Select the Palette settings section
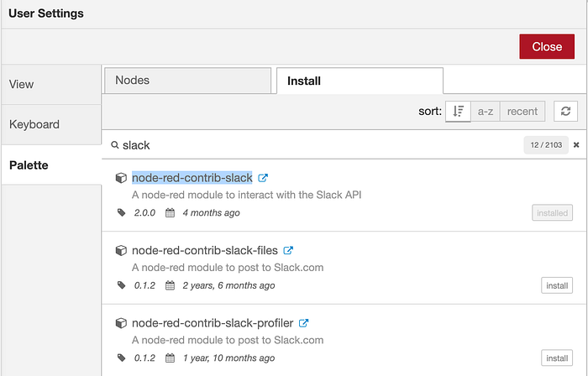Image resolution: width=588 pixels, height=376 pixels. tap(51, 165)
